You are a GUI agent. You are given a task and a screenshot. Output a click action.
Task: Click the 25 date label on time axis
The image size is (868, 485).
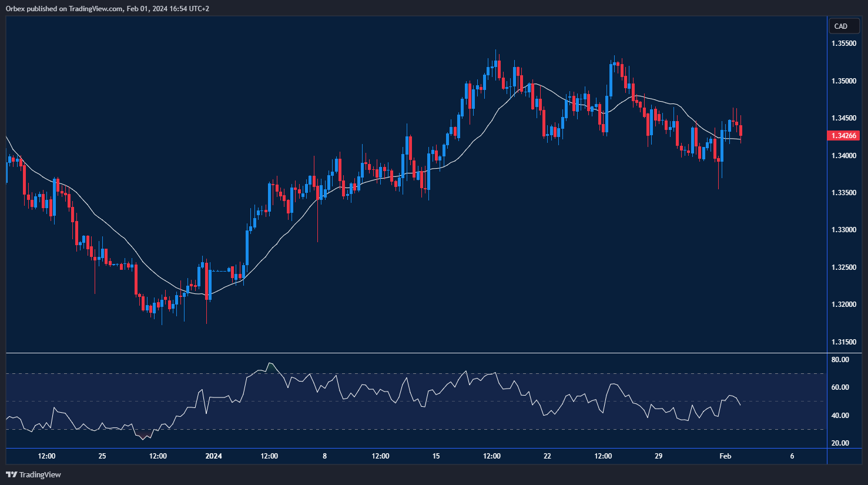102,456
